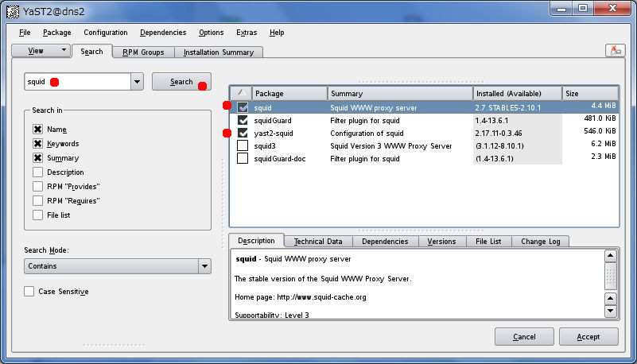
Task: Switch to the Installation Summary tab
Action: pyautogui.click(x=219, y=52)
